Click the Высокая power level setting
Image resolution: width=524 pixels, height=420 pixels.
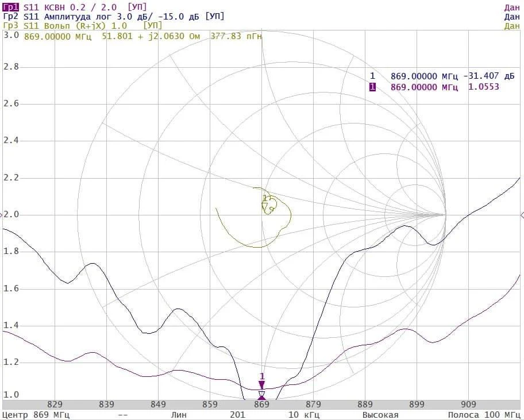click(380, 415)
